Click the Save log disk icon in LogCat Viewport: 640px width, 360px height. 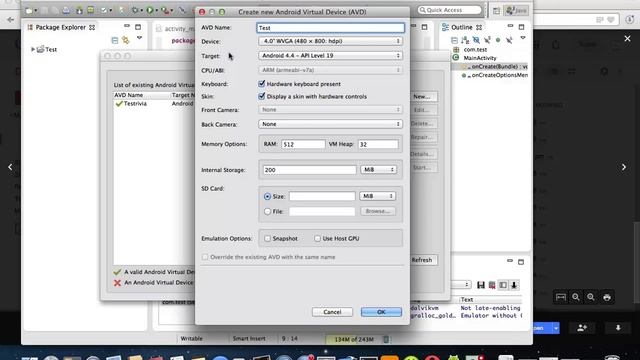tap(481, 285)
